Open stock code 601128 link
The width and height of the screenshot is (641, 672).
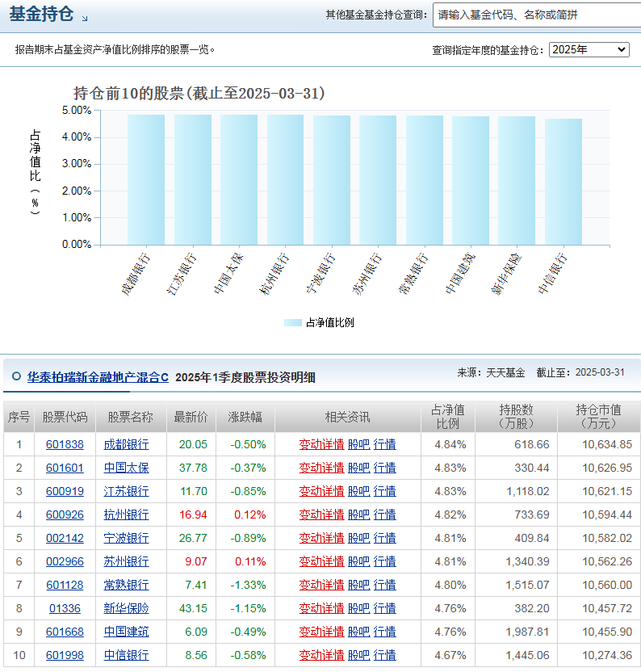[65, 585]
